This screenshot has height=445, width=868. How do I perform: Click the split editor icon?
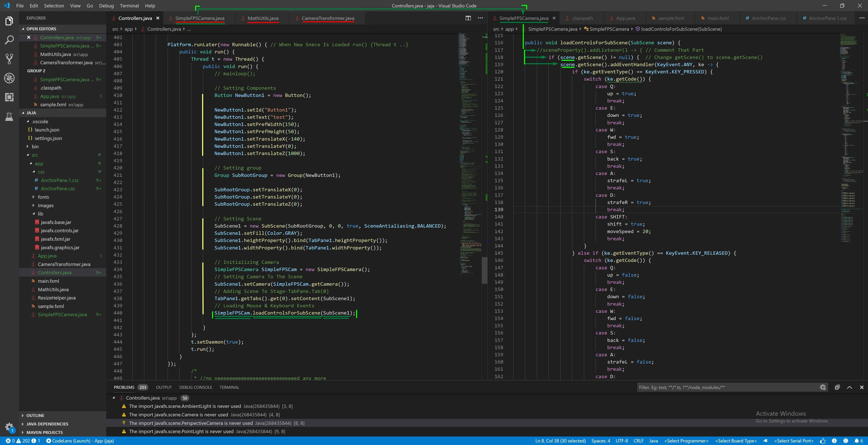(468, 18)
